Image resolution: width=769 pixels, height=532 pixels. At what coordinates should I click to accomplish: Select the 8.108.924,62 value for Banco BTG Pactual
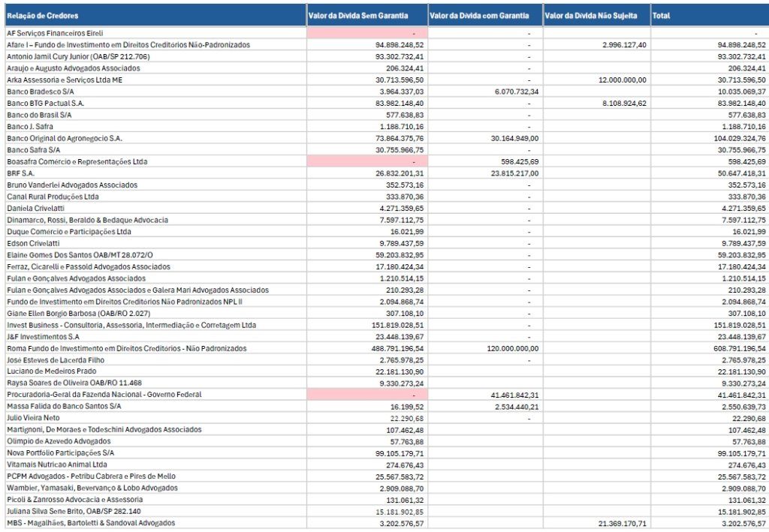point(624,104)
